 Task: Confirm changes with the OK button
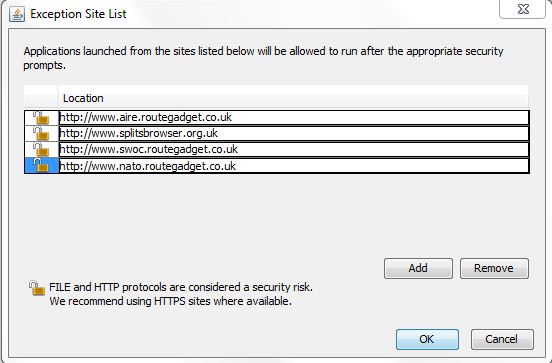click(x=427, y=339)
